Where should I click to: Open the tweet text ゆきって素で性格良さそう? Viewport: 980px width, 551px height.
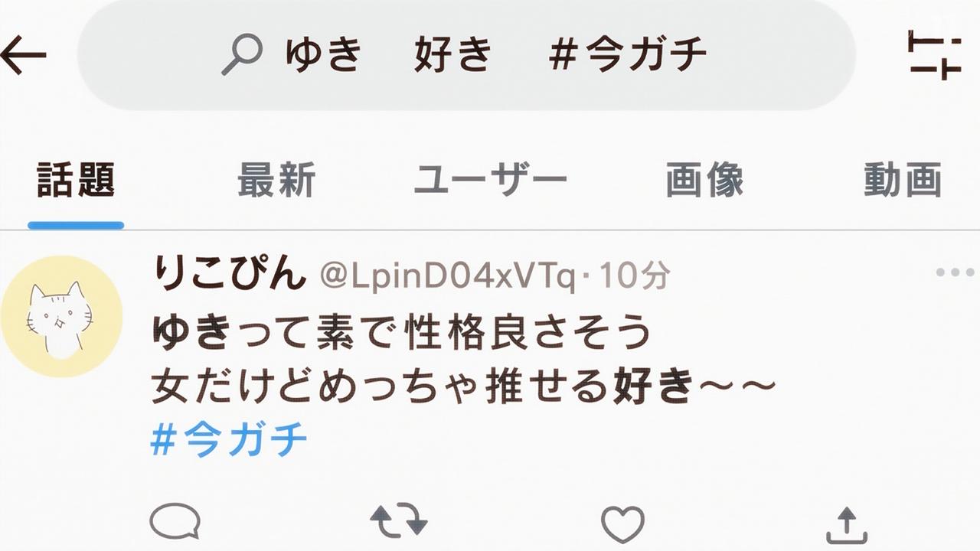tap(402, 332)
